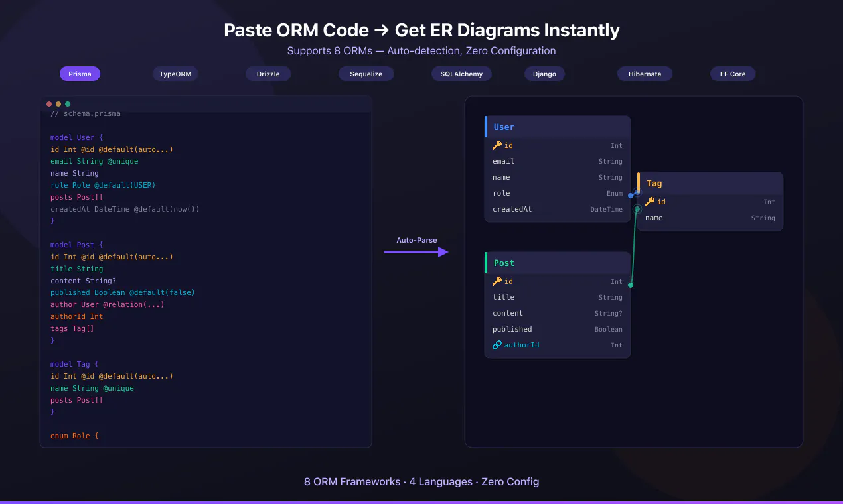This screenshot has width=843, height=504.
Task: Click the role row in User table
Action: (558, 193)
